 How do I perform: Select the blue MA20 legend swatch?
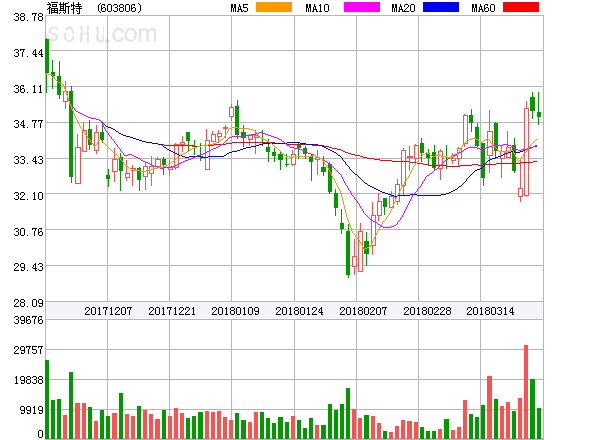pos(441,7)
